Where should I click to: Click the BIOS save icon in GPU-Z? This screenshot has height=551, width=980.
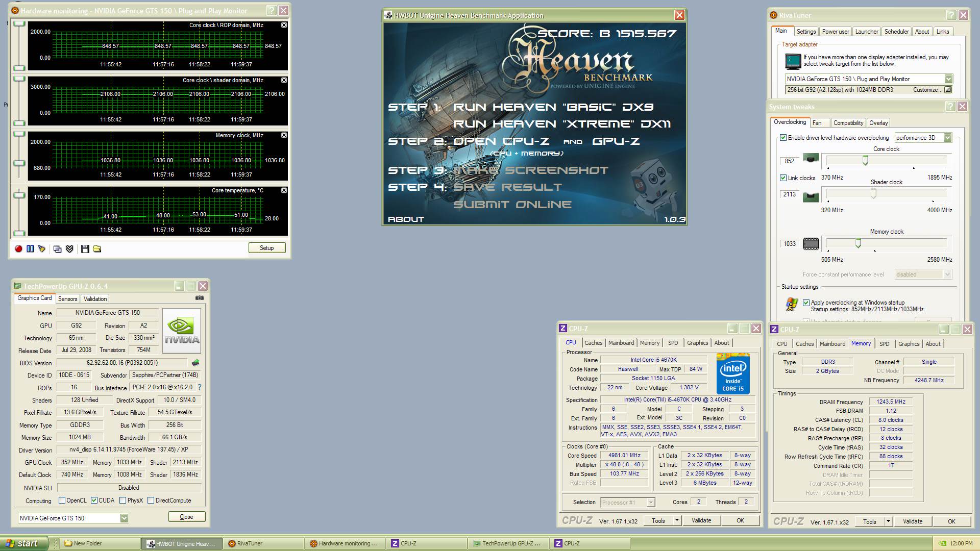coord(195,363)
